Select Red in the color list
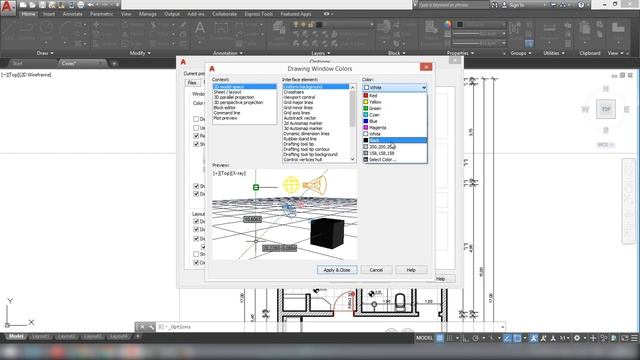Viewport: 640px width, 360px height. [395, 95]
